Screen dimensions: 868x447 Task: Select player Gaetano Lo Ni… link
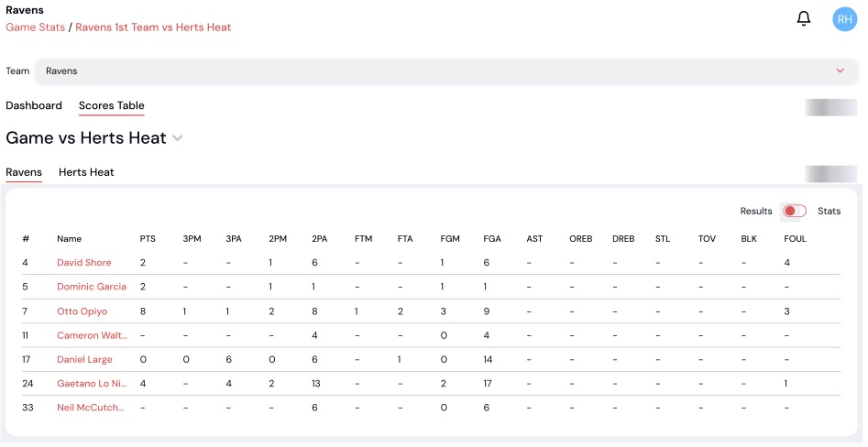pyautogui.click(x=91, y=384)
